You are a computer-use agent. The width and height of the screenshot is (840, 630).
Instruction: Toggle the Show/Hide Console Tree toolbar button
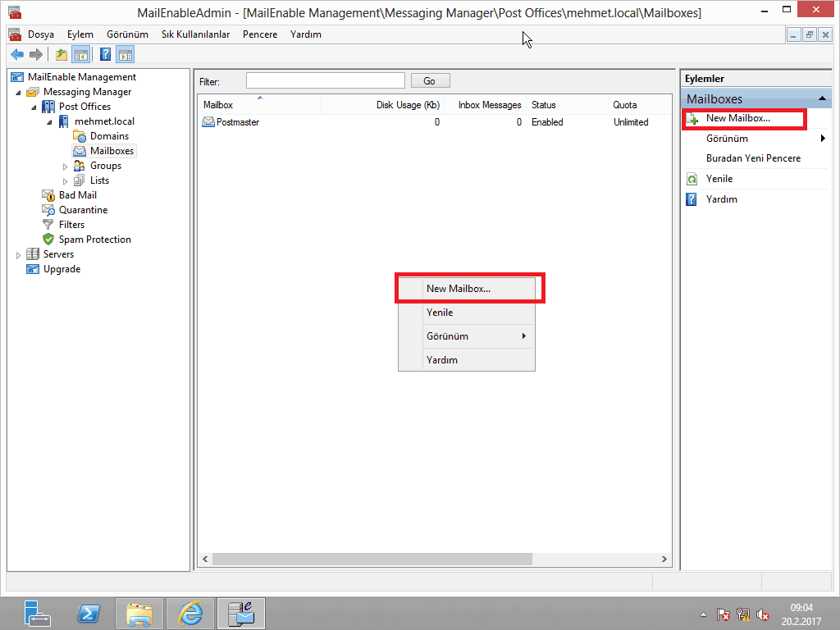pyautogui.click(x=81, y=55)
